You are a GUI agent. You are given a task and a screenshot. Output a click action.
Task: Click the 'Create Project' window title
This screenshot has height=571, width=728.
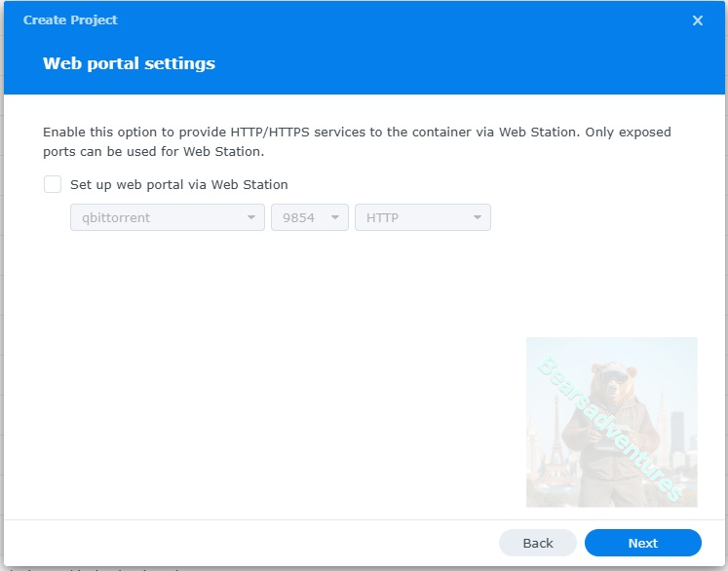click(70, 20)
